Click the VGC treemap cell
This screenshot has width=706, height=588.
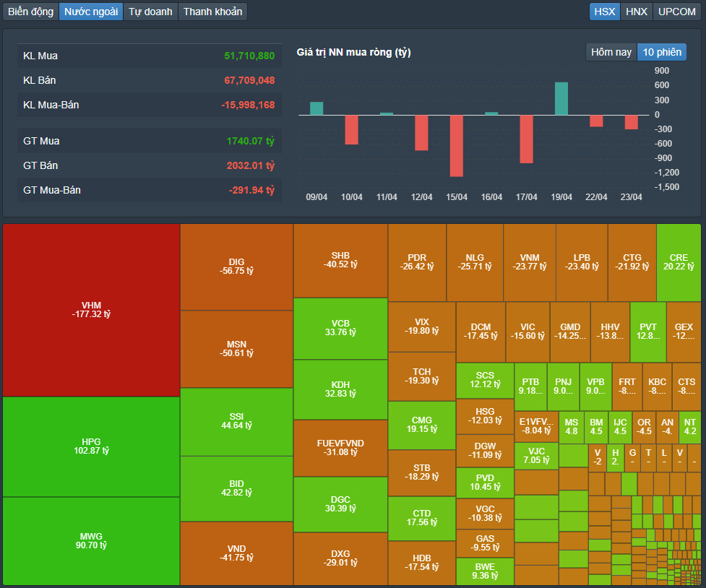(485, 514)
